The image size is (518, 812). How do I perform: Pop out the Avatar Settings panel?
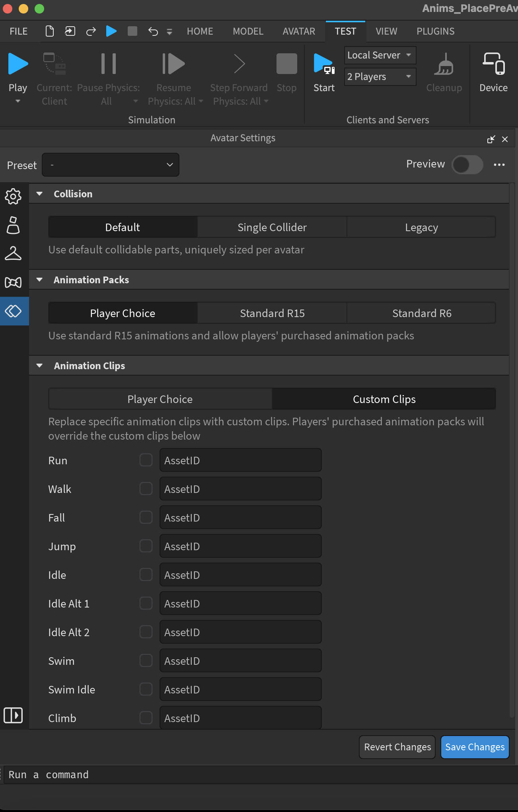click(x=491, y=139)
